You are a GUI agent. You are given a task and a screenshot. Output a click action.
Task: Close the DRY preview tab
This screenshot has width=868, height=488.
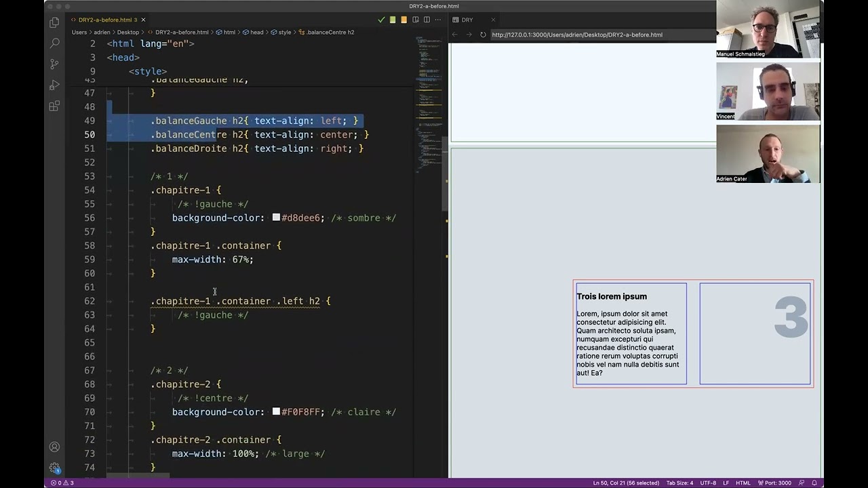[493, 20]
